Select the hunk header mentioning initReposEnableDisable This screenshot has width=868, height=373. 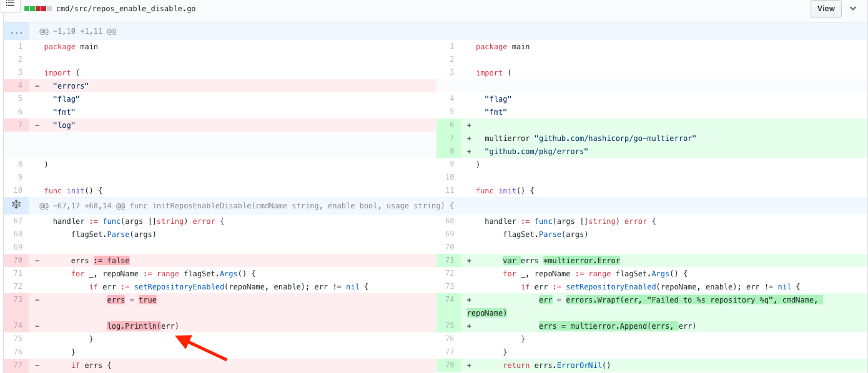tap(247, 205)
